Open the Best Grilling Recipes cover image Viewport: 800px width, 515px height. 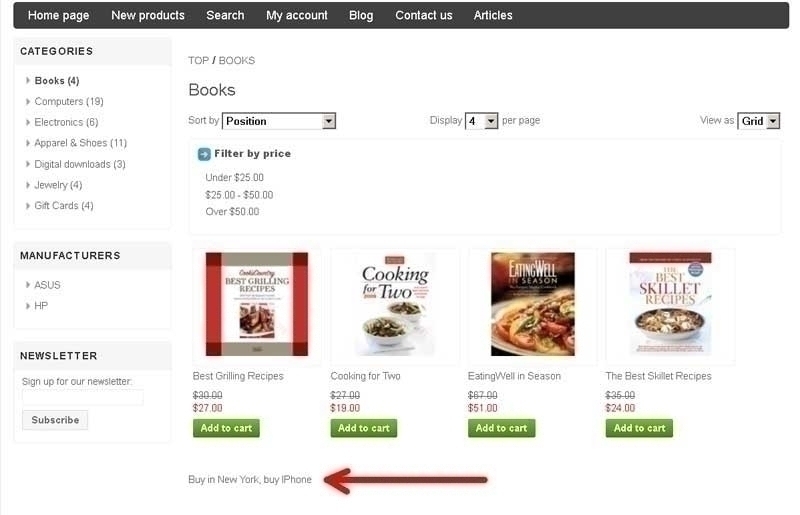point(257,304)
